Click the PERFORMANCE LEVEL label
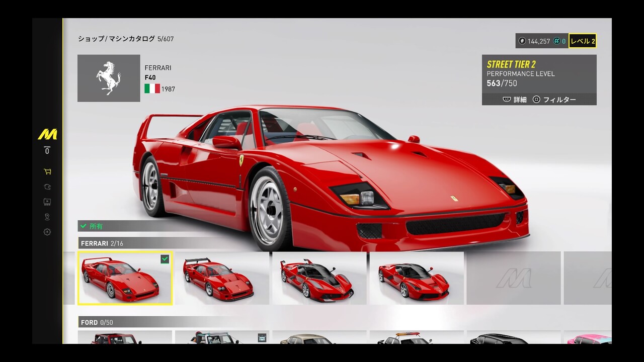The image size is (644, 362). coord(521,74)
